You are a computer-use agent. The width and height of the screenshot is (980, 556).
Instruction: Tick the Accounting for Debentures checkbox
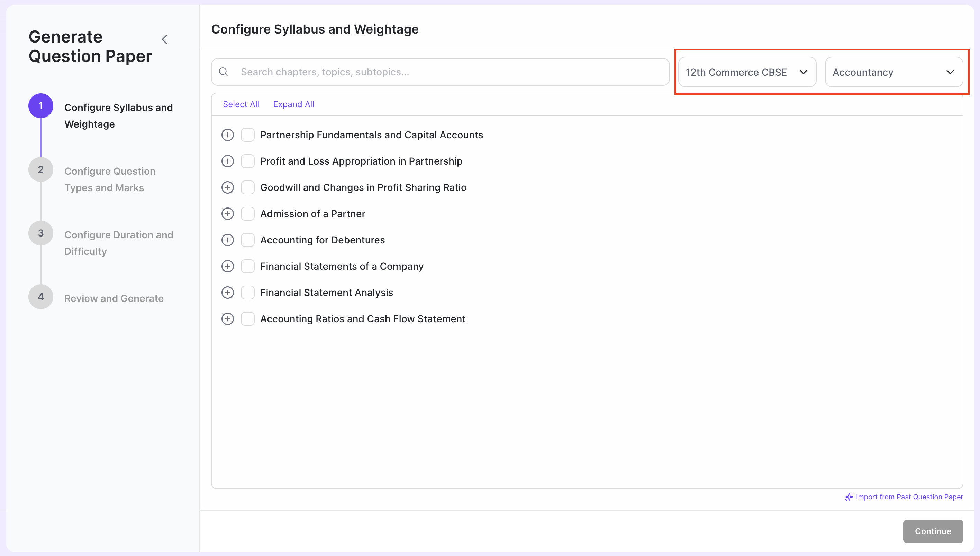coord(247,240)
